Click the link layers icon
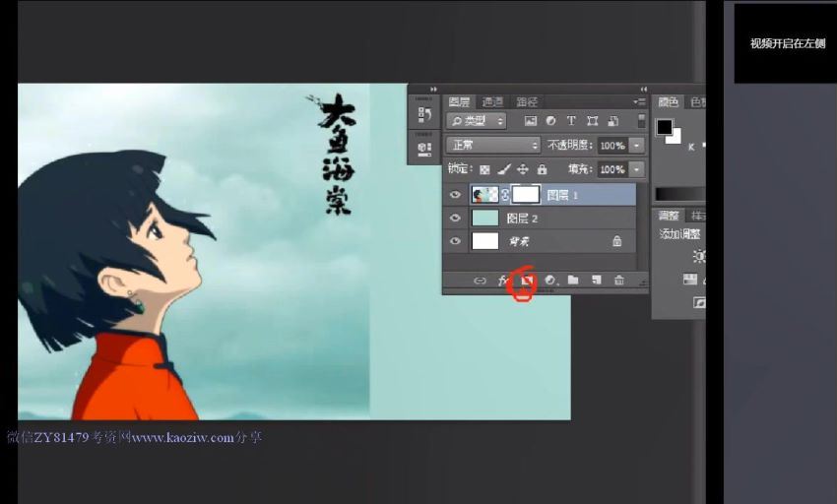 (480, 281)
